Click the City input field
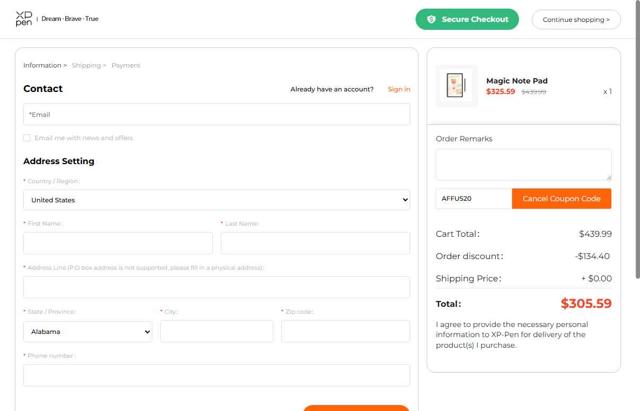 [x=217, y=331]
